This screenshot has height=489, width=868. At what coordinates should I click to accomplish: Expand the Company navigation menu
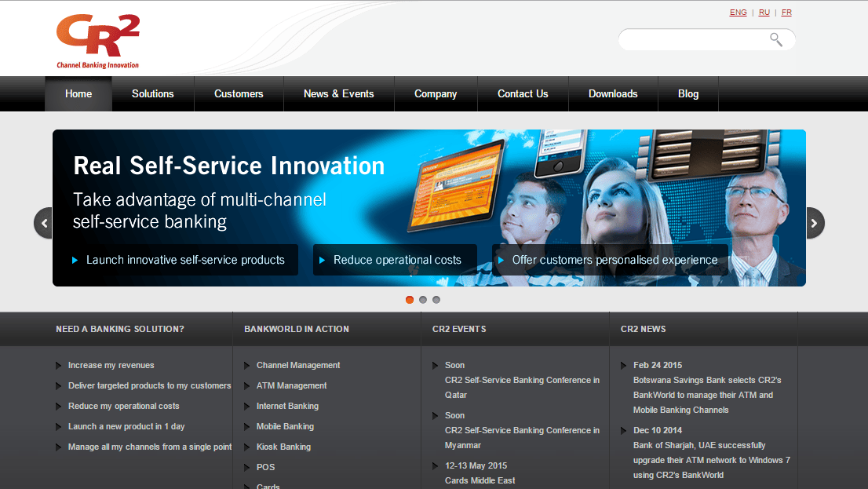pyautogui.click(x=436, y=94)
